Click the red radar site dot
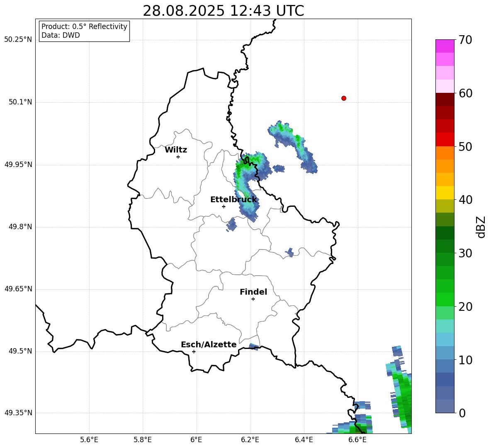The height and width of the screenshot is (448, 491). (344, 98)
